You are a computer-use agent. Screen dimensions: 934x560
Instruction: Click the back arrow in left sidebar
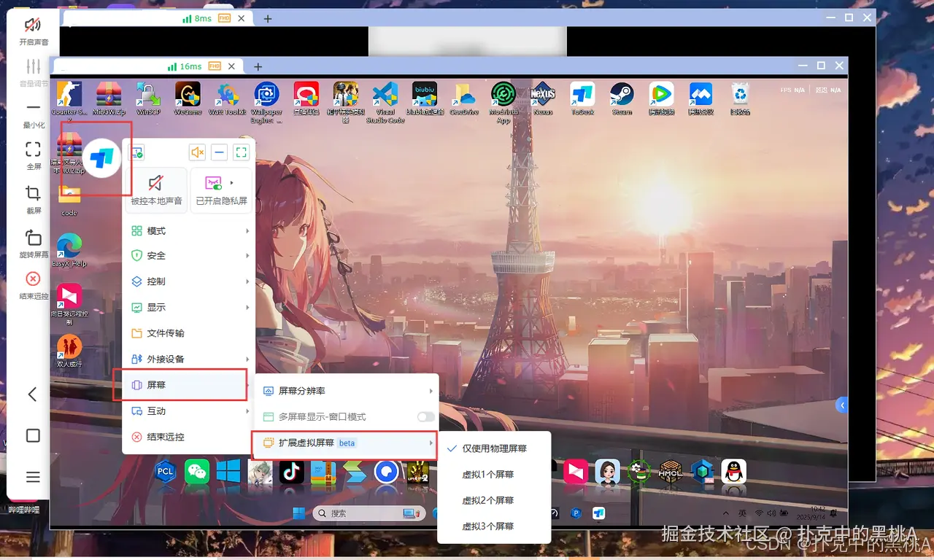tap(32, 394)
